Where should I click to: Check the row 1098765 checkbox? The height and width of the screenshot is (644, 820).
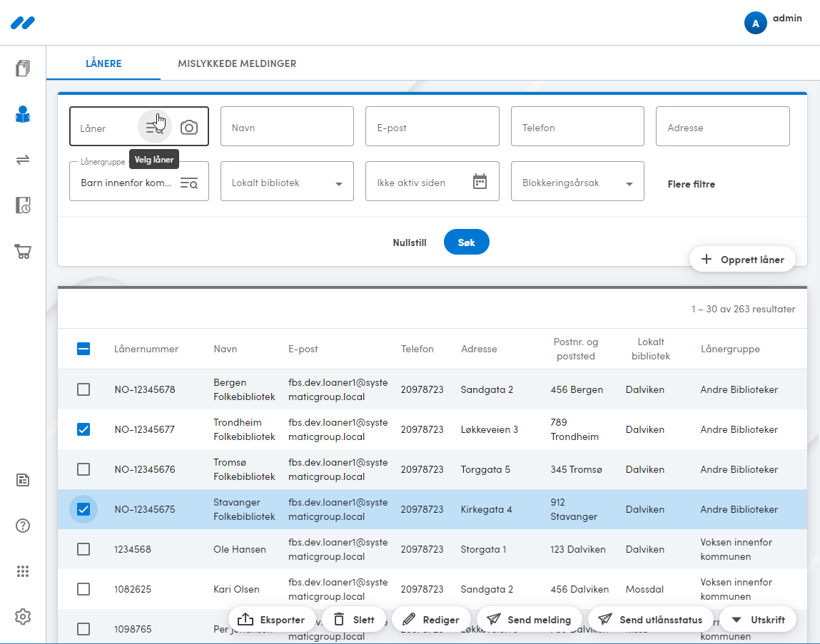[x=83, y=629]
